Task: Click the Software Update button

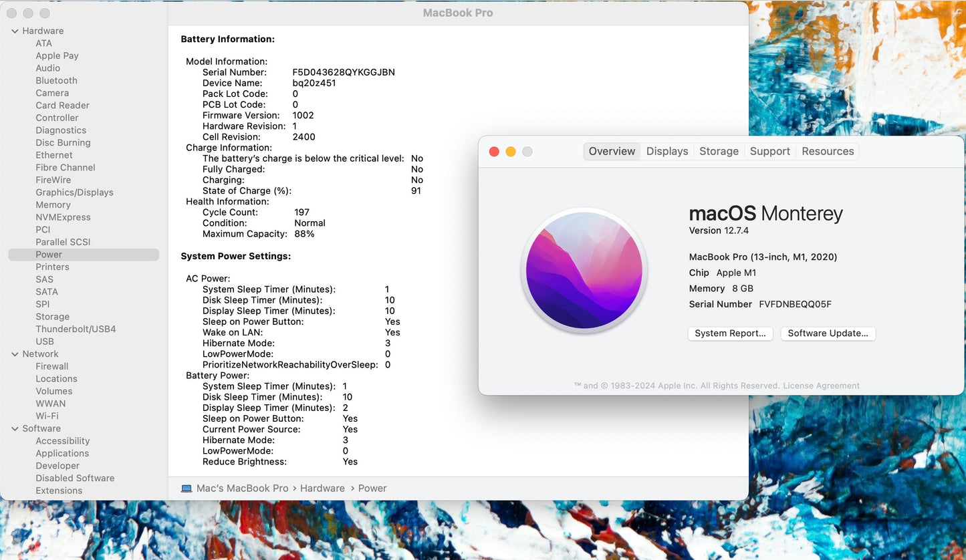Action: [828, 333]
